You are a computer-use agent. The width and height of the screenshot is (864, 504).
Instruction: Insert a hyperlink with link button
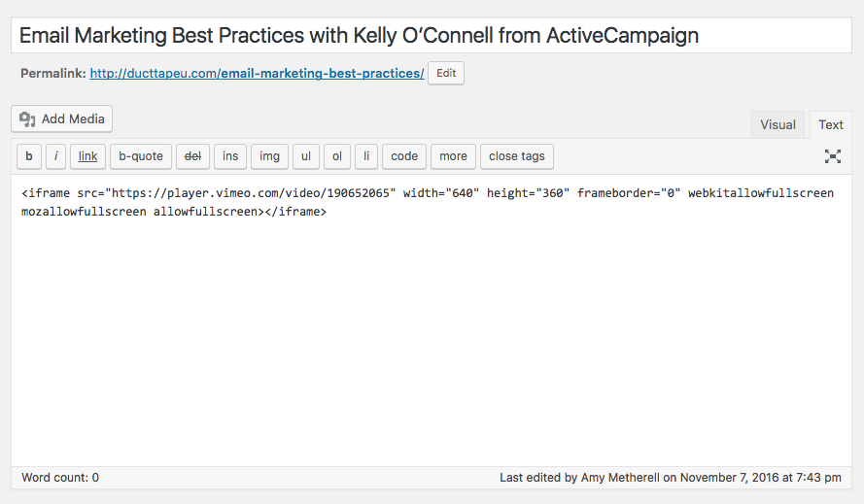coord(87,156)
